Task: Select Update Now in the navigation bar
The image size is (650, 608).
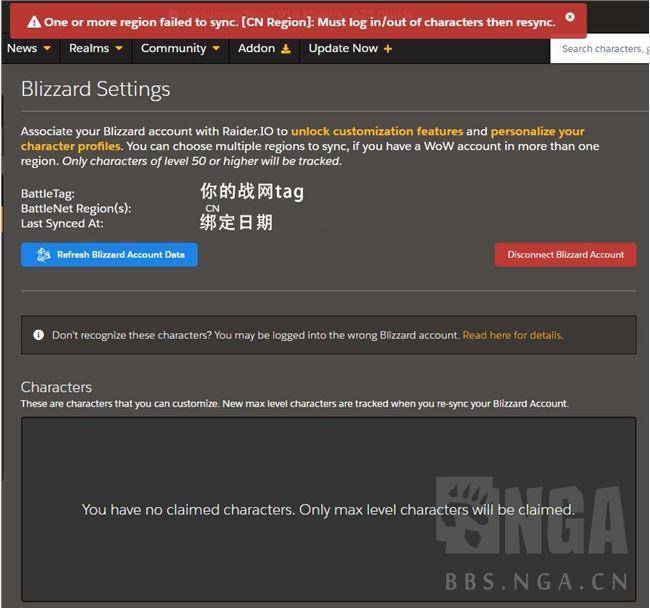Action: click(350, 48)
